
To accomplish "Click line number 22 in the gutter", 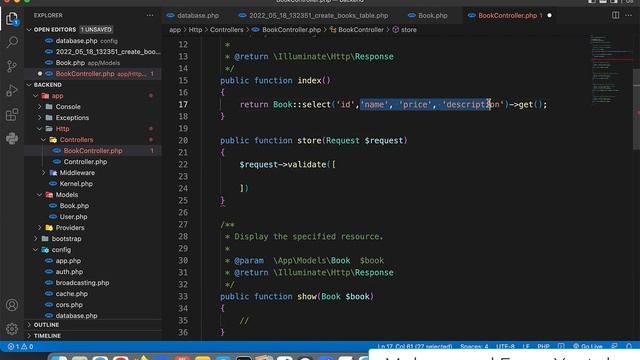I will 183,164.
